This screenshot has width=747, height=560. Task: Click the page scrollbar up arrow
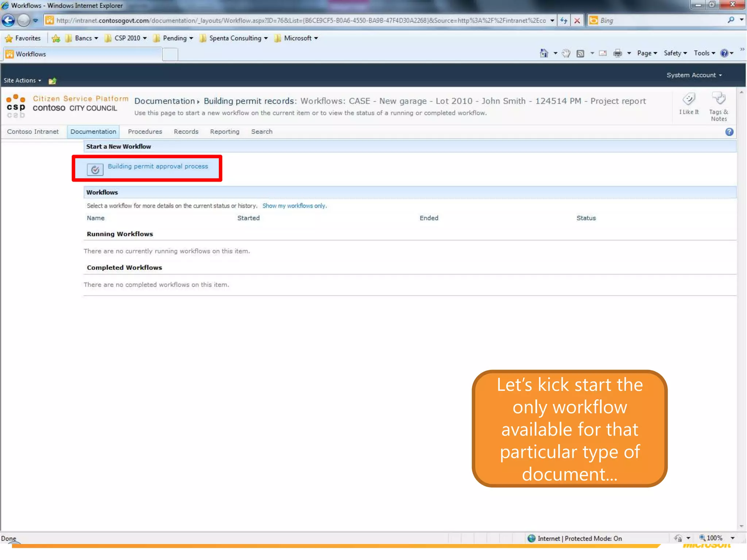741,93
